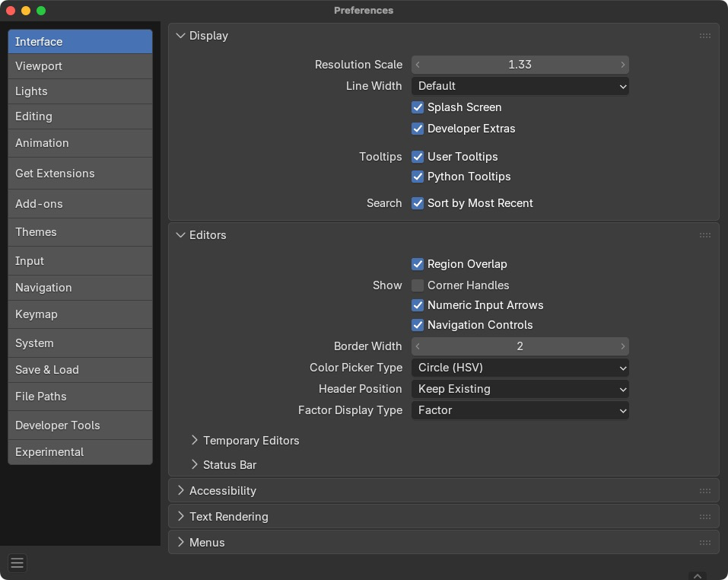Increase Resolution Scale with right arrow
This screenshot has width=728, height=580.
(622, 65)
